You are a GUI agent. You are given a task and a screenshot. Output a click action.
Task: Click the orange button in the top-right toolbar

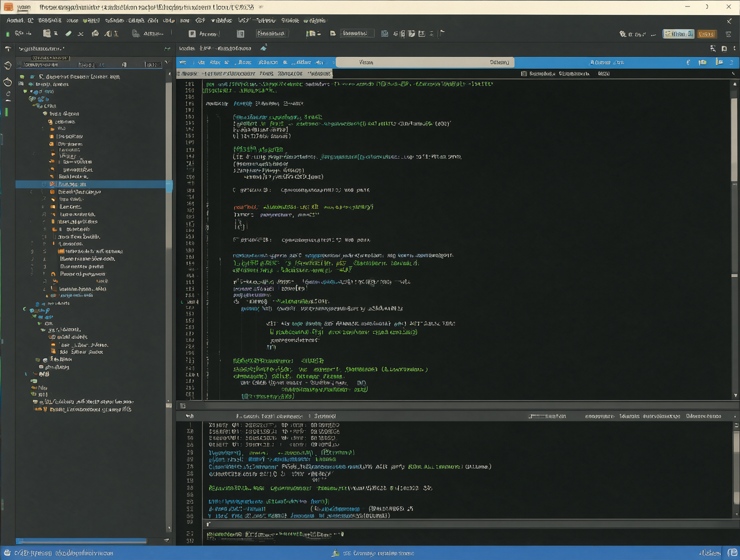[x=706, y=34]
